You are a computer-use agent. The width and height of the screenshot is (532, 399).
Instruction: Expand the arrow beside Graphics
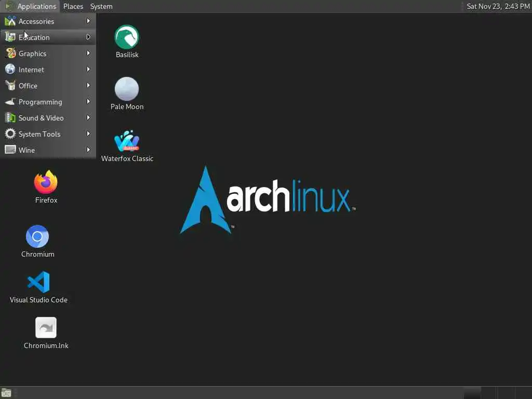88,54
